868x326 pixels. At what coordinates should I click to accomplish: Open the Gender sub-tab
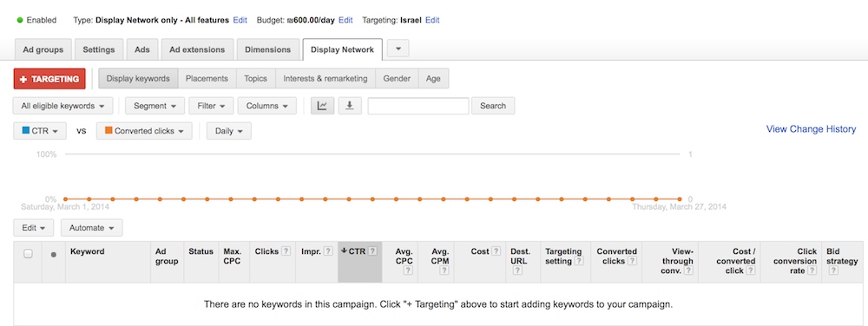(x=397, y=78)
